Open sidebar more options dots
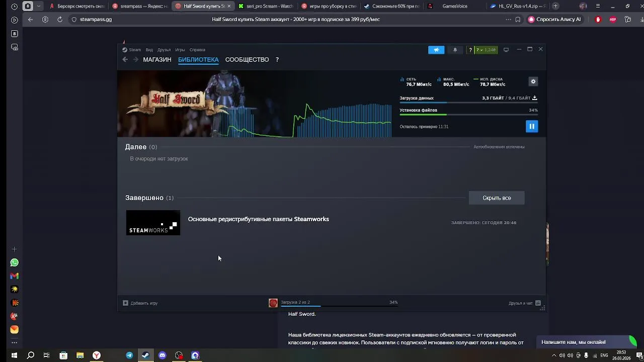Image resolution: width=644 pixels, height=362 pixels. click(x=15, y=343)
